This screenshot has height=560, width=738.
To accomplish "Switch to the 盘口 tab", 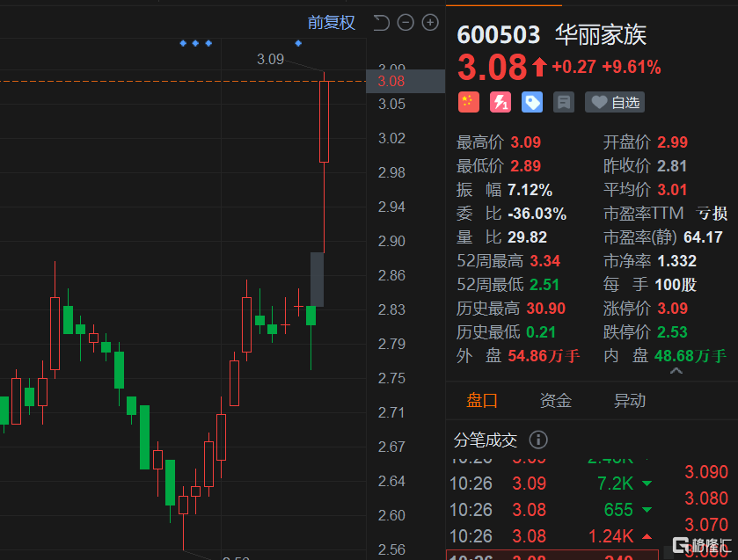I will pos(481,401).
